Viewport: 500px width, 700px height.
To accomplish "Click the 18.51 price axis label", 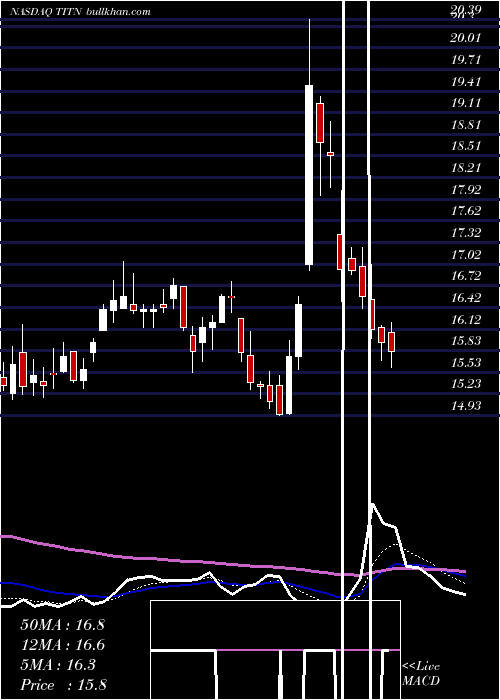I will tap(466, 146).
